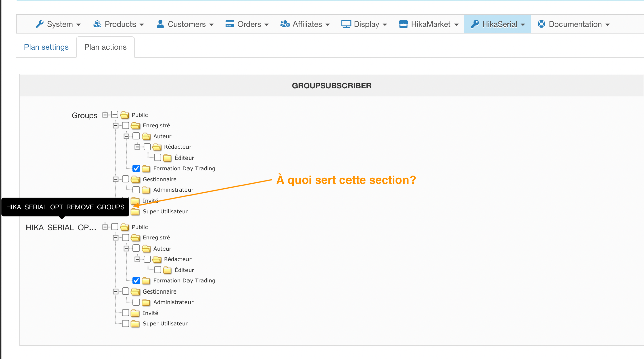This screenshot has height=359, width=644.
Task: Select the Plan actions tab
Action: [105, 47]
